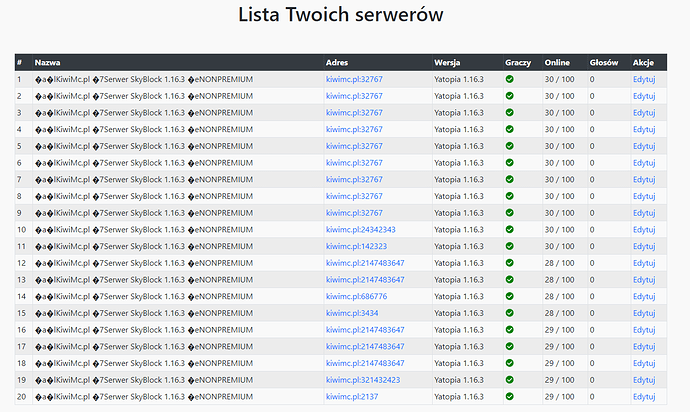Click the green status checkmark in row 12
Screen dimensions: 690x412
510,263
